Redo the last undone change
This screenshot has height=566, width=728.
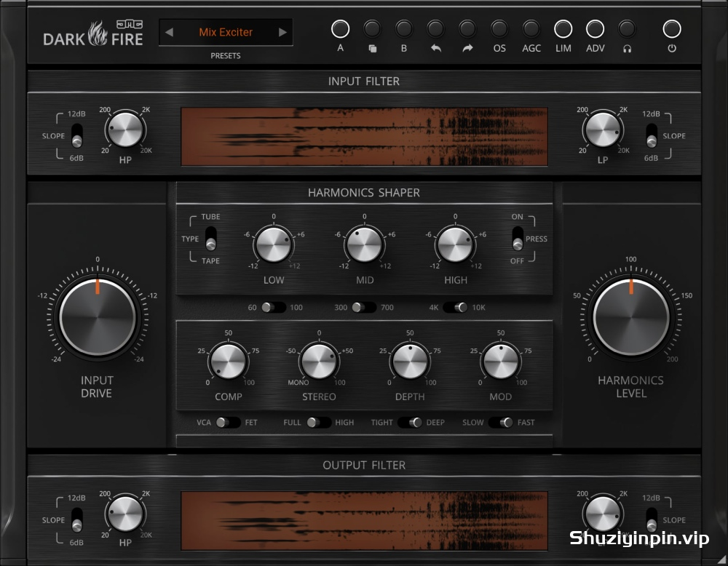tap(467, 29)
